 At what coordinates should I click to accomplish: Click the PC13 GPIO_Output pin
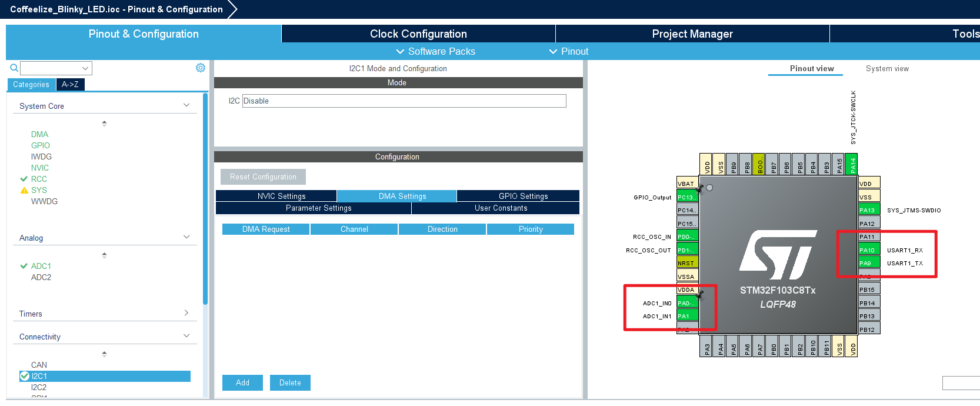687,197
